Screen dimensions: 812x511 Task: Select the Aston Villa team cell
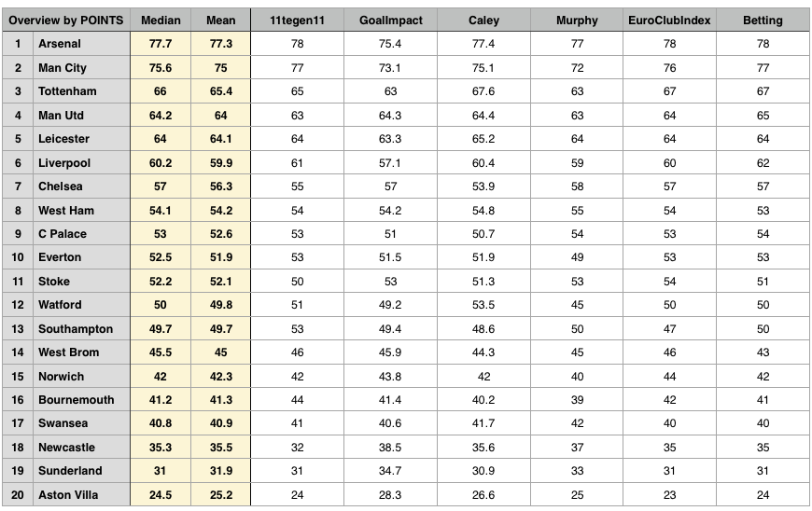pyautogui.click(x=81, y=494)
